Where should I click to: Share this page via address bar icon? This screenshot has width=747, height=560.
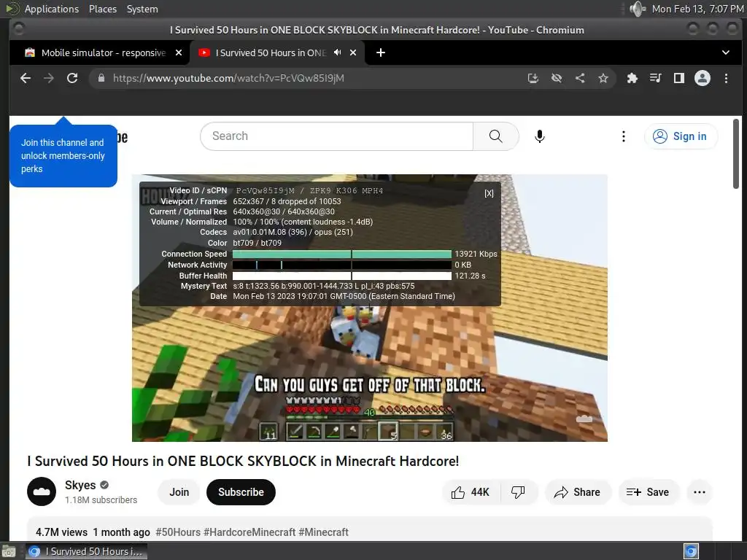pyautogui.click(x=580, y=78)
